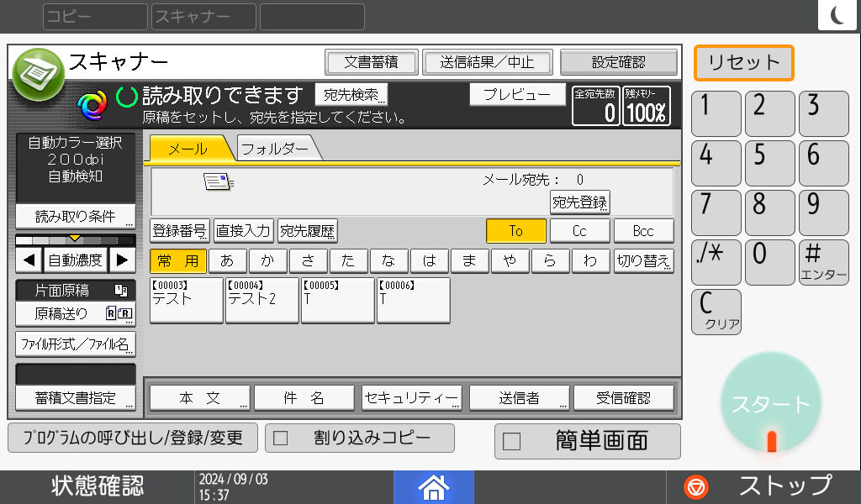Viewport: 861px width, 504px height.
Task: Open the プレビュー preview function
Action: pos(517,94)
